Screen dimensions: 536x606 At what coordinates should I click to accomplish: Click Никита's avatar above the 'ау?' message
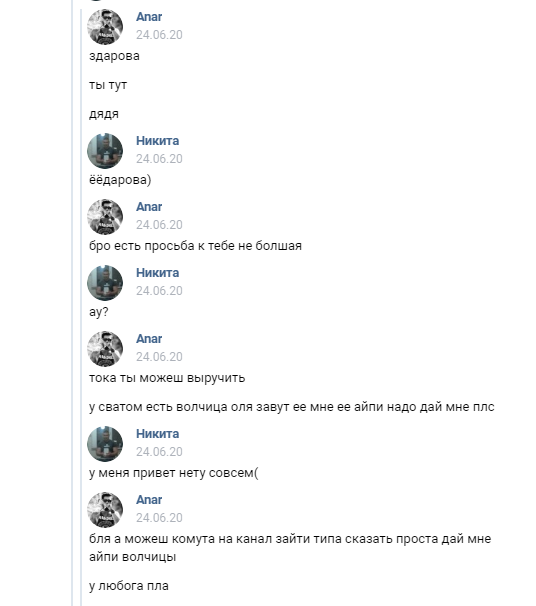coord(105,283)
